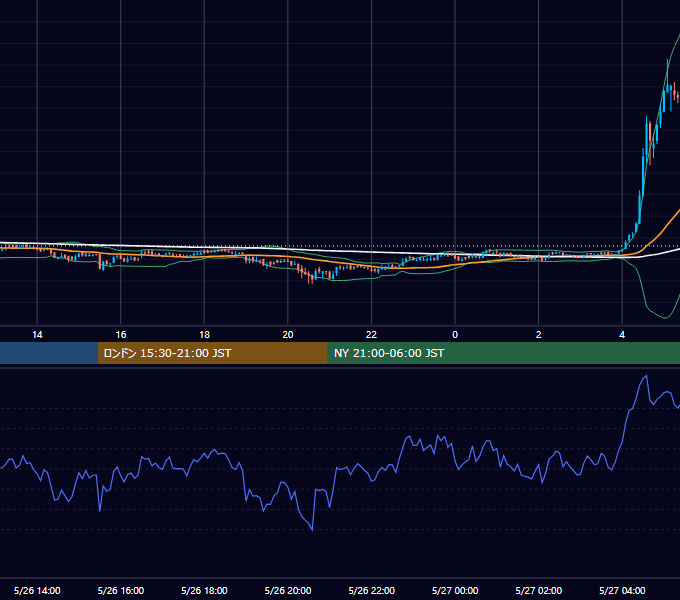Click the 5/27 04:00 label on the lower axis

pyautogui.click(x=622, y=590)
